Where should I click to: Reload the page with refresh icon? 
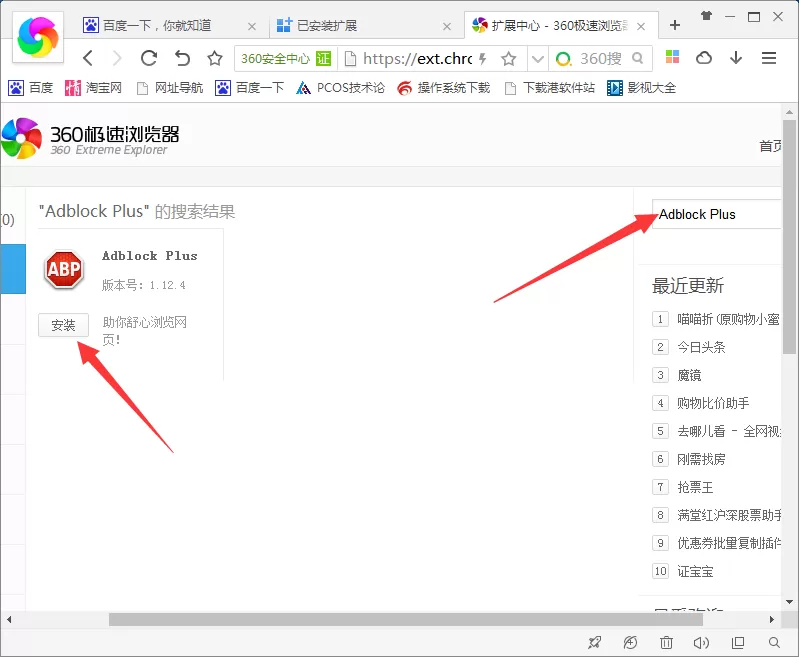[x=149, y=58]
